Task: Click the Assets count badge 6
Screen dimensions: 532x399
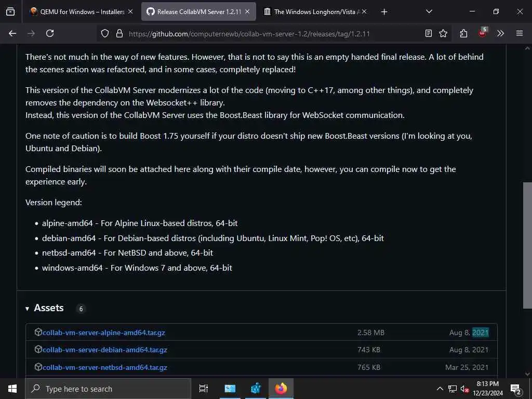Action: pos(81,309)
